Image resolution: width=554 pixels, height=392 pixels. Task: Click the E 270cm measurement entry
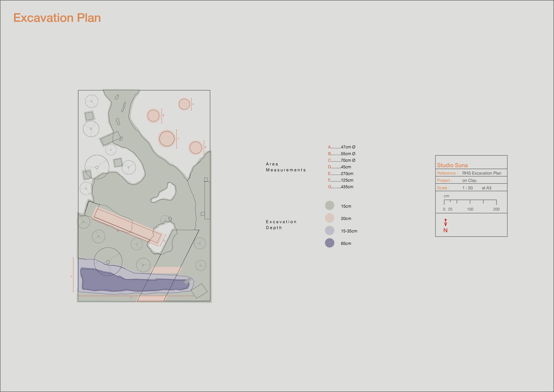[x=340, y=174]
